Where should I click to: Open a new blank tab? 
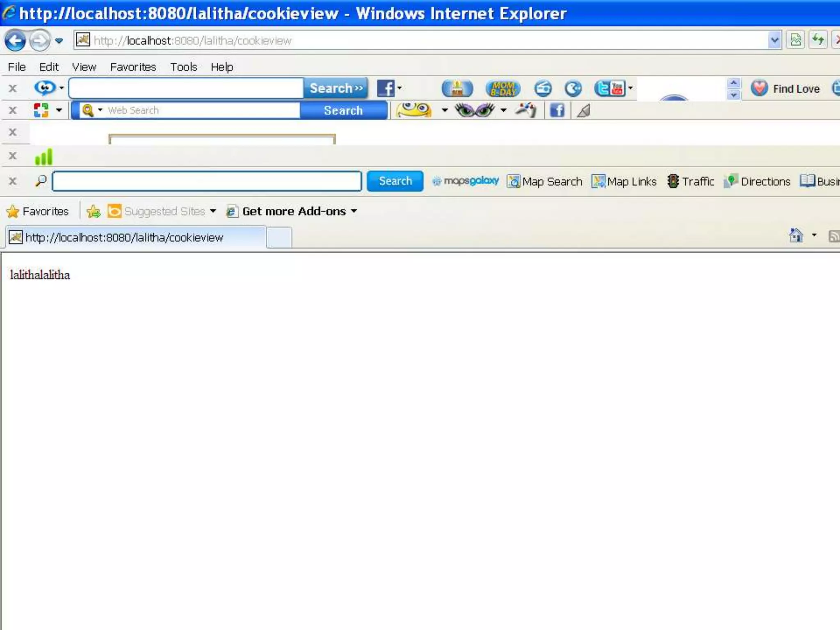[x=279, y=238]
